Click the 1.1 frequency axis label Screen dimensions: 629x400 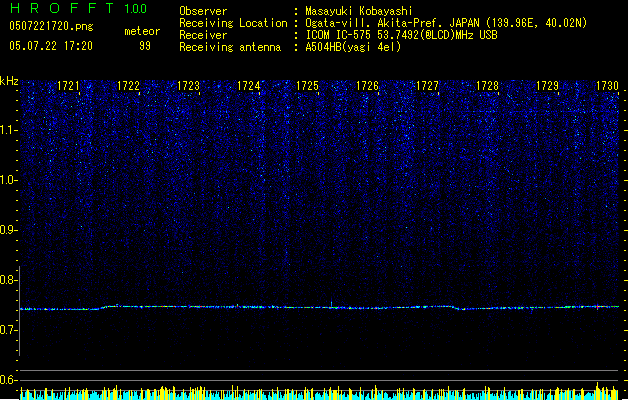pos(9,130)
